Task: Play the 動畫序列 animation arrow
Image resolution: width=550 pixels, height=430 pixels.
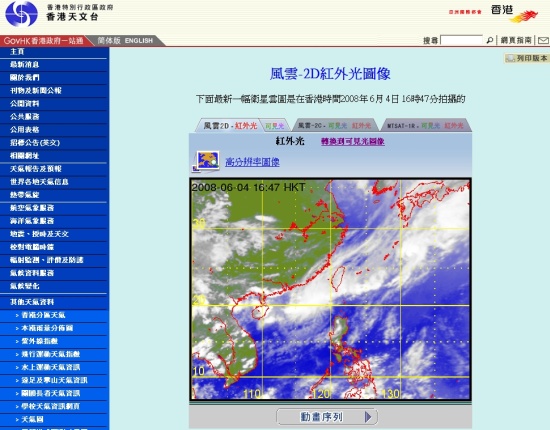Action: click(368, 417)
